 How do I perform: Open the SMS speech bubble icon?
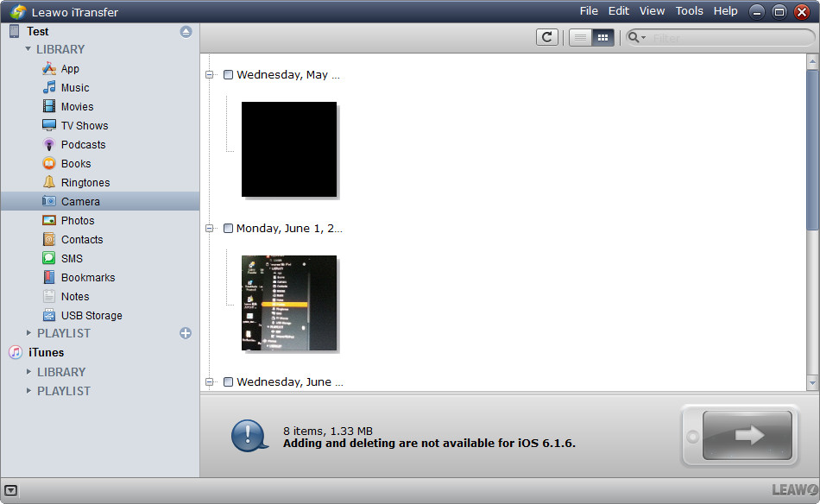pos(49,258)
